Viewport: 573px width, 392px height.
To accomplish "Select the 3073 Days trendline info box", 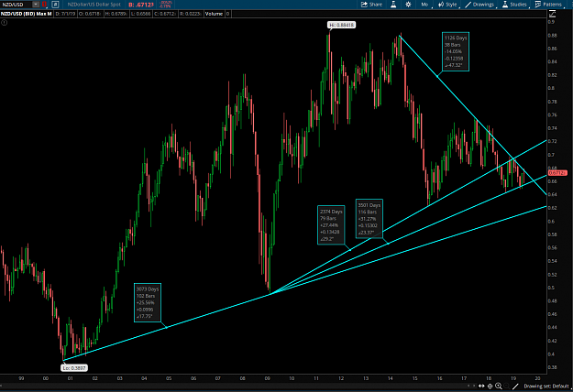I will (148, 302).
